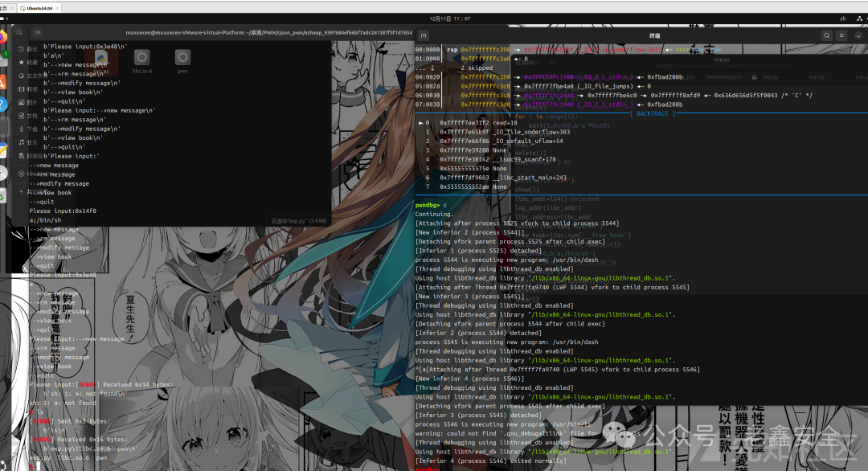Image resolution: width=868 pixels, height=471 pixels.
Task: Click the 'a;/bin/sh' line
Action: (45, 220)
